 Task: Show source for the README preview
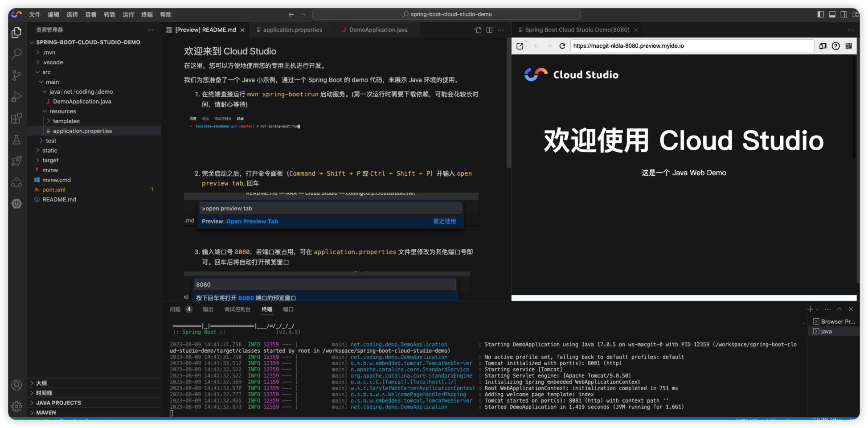tap(478, 30)
